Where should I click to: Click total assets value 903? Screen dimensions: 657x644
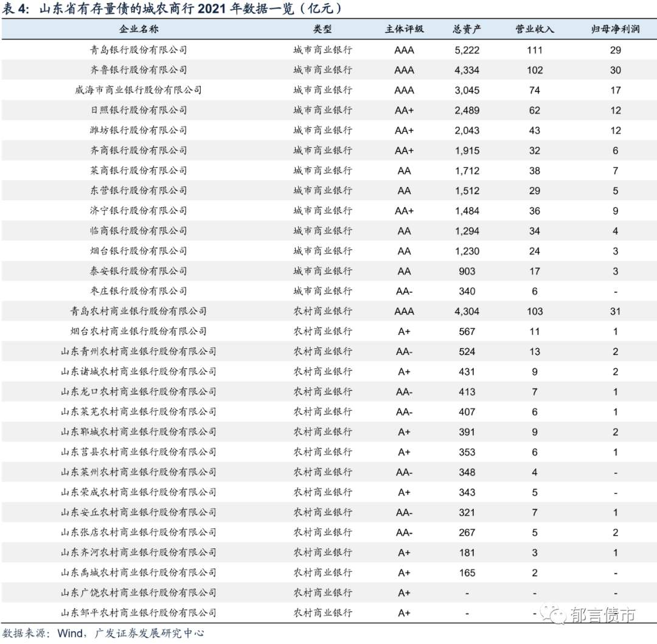[467, 271]
